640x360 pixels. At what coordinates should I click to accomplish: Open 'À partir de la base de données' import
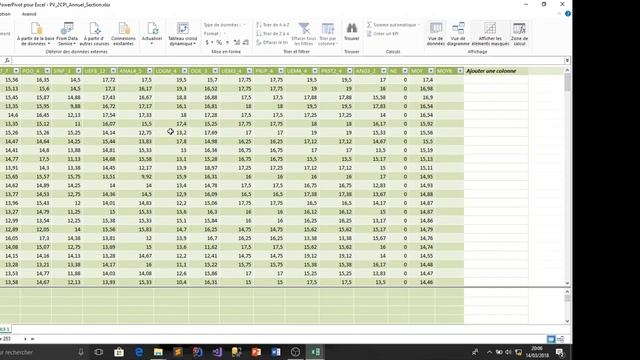[36, 33]
